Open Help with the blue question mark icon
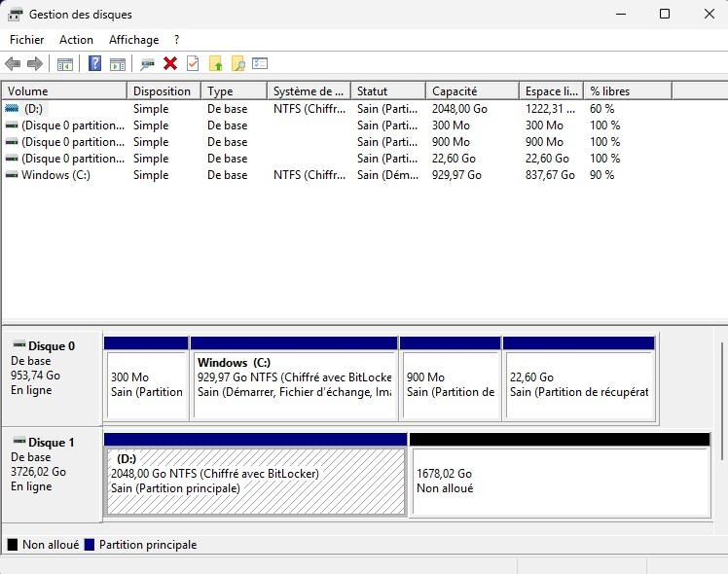Screen dimensions: 728x574 (94, 63)
